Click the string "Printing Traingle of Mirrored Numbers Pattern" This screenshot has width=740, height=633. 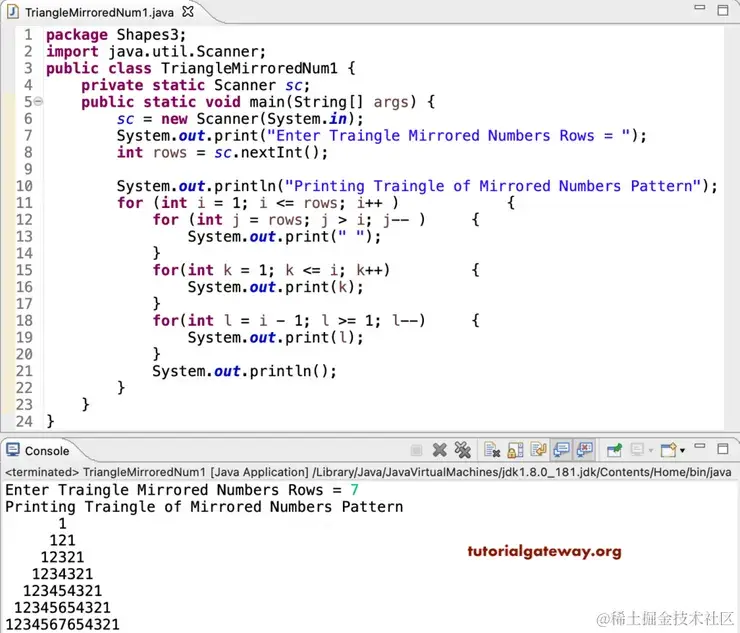point(493,186)
